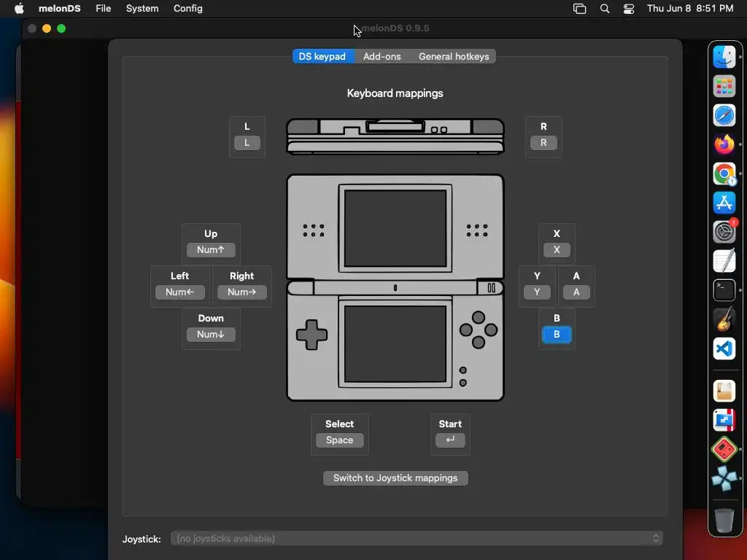The image size is (747, 560).
Task: Open Spotlight search in menu bar
Action: [x=605, y=9]
